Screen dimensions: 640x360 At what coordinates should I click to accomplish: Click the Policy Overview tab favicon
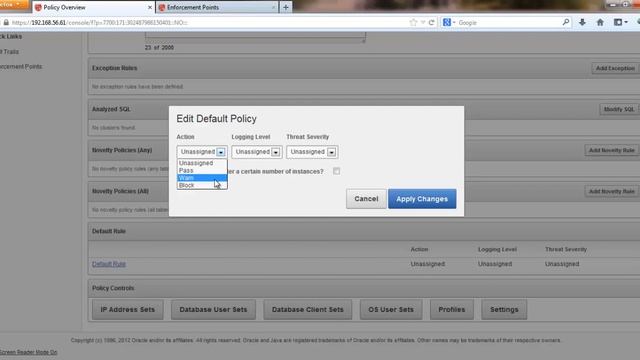tap(38, 7)
